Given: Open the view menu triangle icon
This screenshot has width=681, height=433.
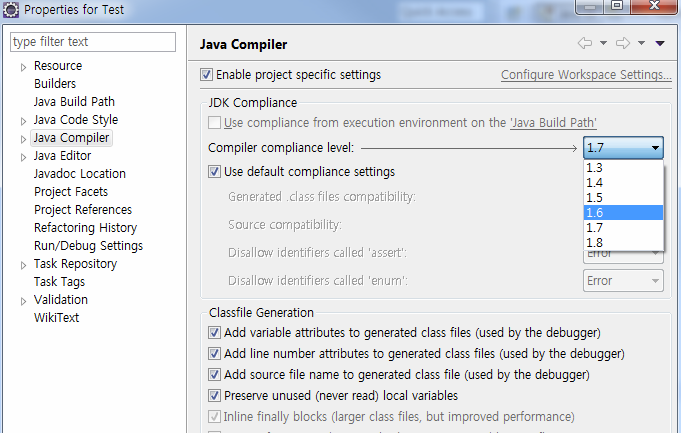Looking at the screenshot, I should click(660, 44).
